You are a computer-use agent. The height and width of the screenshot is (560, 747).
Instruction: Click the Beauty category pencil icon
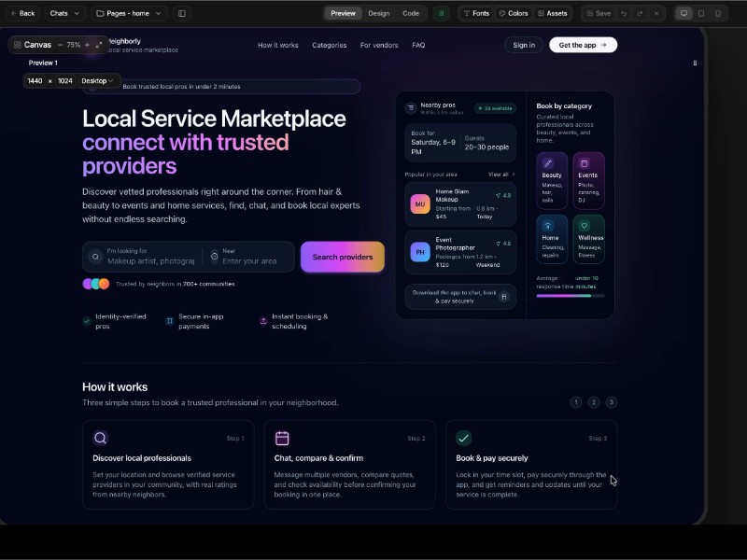tap(548, 163)
